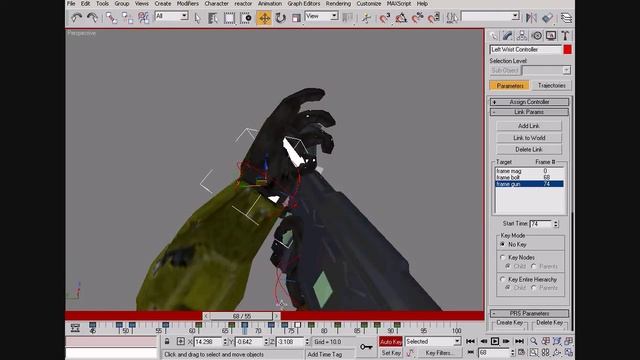Open the Mini Curve Editor toggle
This screenshot has height=360, width=640.
pos(75,328)
